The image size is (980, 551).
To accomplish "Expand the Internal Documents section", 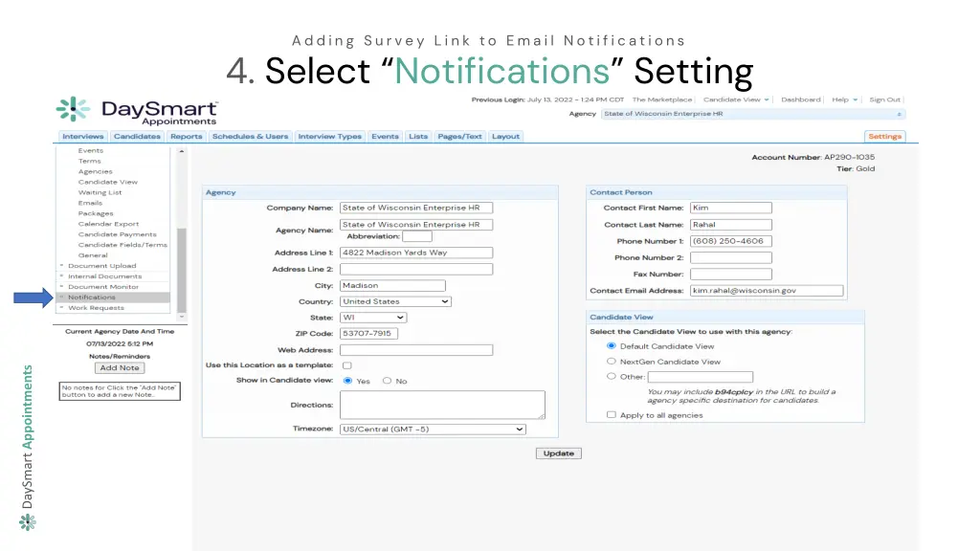I will pyautogui.click(x=104, y=276).
